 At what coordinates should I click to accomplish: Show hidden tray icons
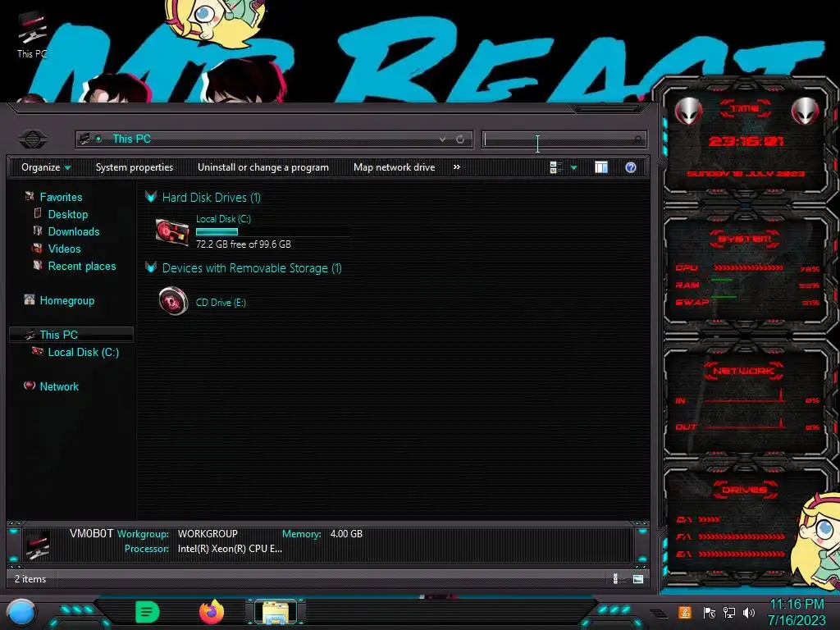[x=660, y=613]
